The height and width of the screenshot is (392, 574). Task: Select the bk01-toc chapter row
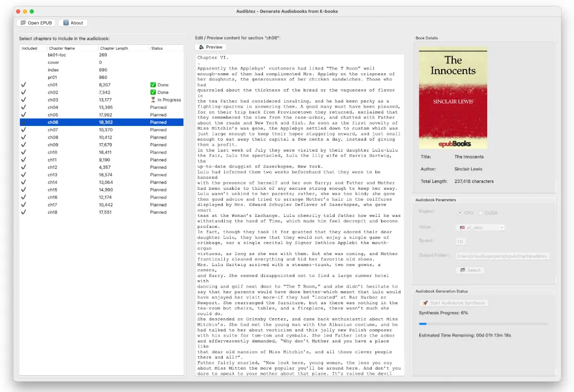click(101, 55)
